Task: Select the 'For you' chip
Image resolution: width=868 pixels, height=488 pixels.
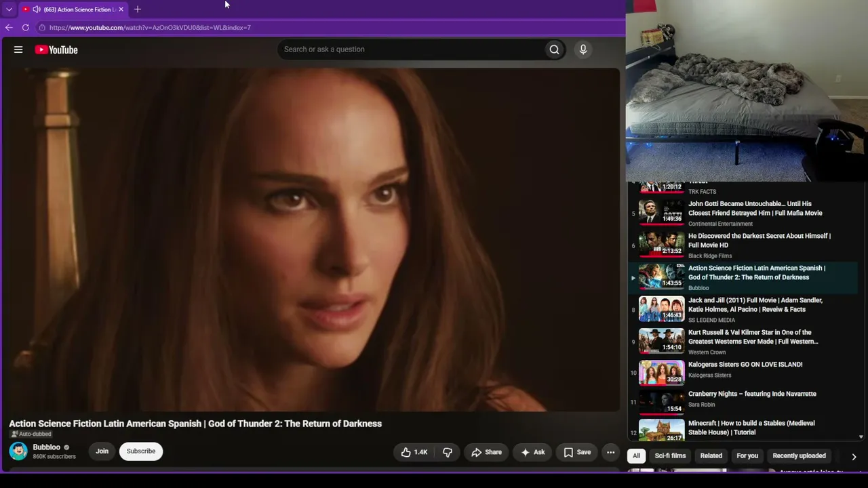Action: pos(747,456)
